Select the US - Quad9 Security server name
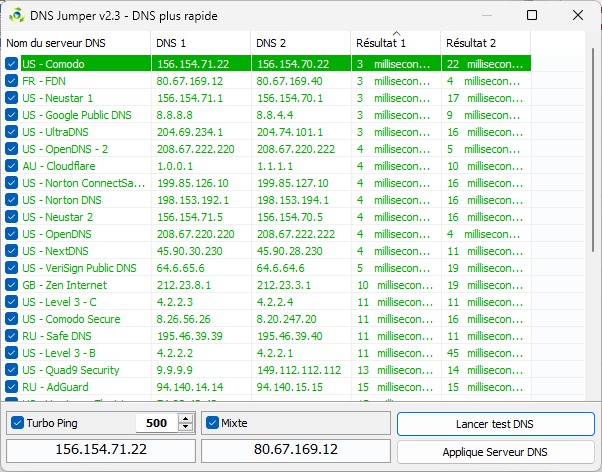 click(x=71, y=370)
